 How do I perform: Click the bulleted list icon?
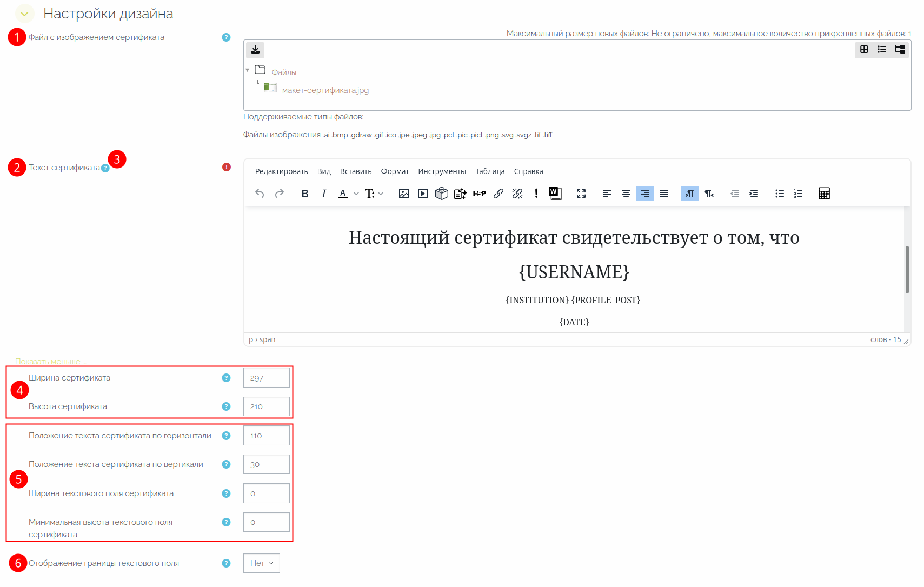pos(779,194)
